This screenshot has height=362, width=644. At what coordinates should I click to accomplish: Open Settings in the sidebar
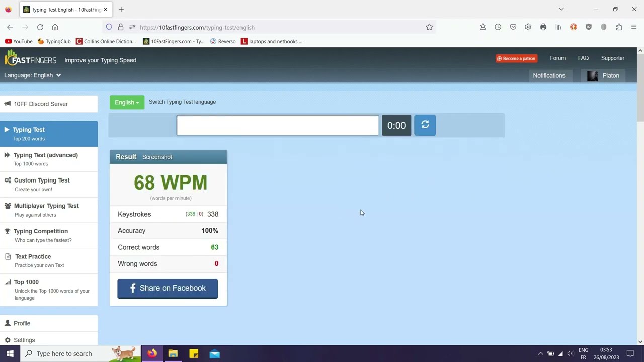pyautogui.click(x=49, y=340)
